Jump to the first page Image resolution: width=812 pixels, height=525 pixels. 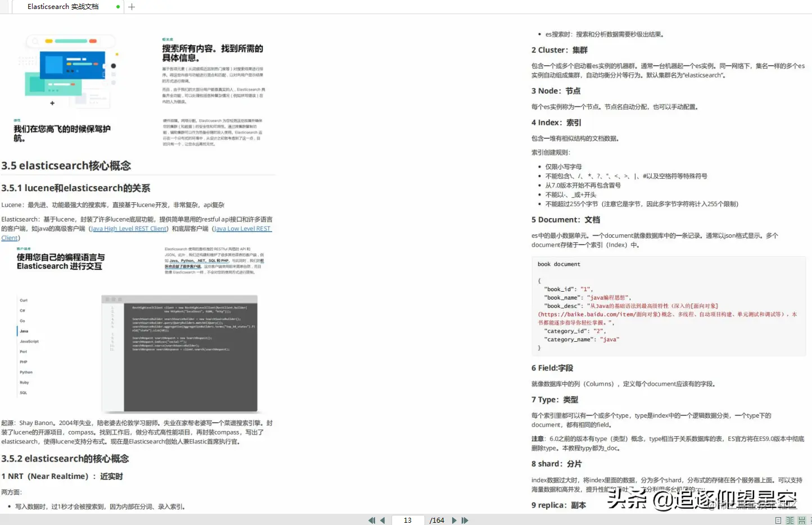pyautogui.click(x=371, y=520)
